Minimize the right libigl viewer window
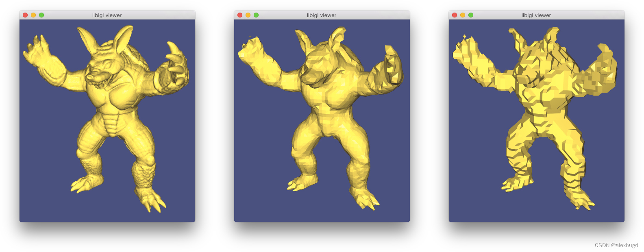The height and width of the screenshot is (252, 644). point(463,15)
